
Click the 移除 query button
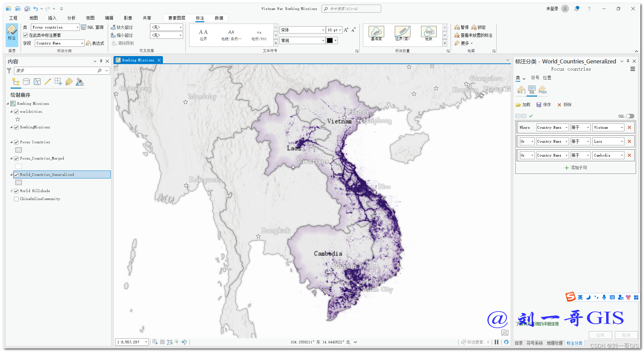point(564,105)
